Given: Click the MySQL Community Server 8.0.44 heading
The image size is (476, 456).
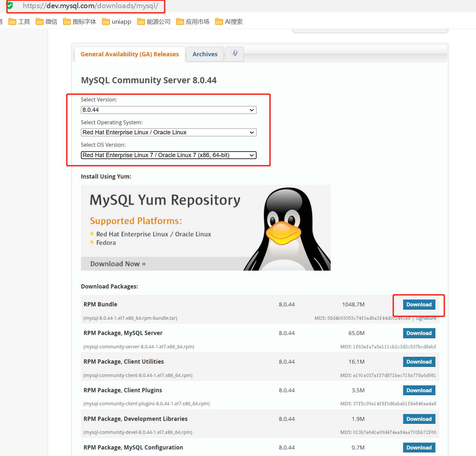Looking at the screenshot, I should (x=149, y=80).
